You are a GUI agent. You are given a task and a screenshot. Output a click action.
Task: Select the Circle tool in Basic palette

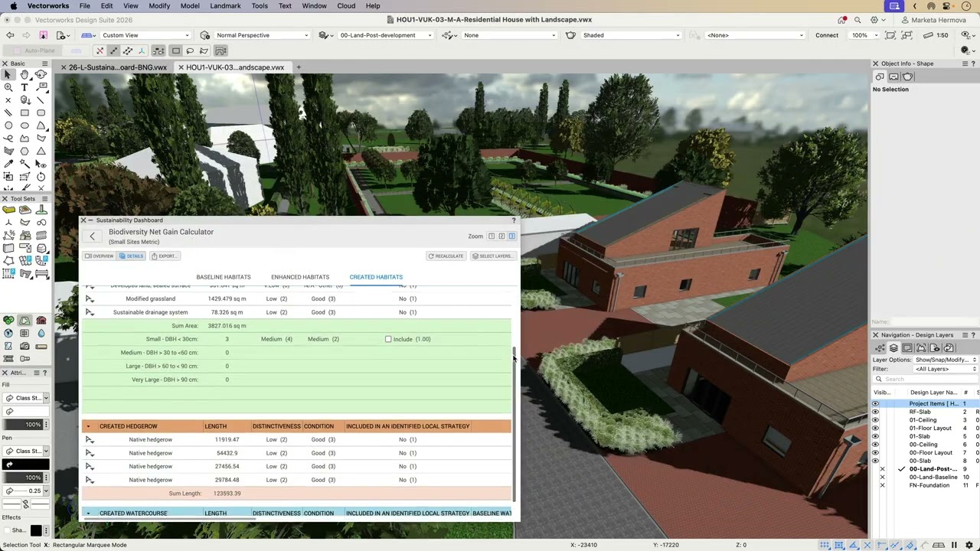[8, 126]
